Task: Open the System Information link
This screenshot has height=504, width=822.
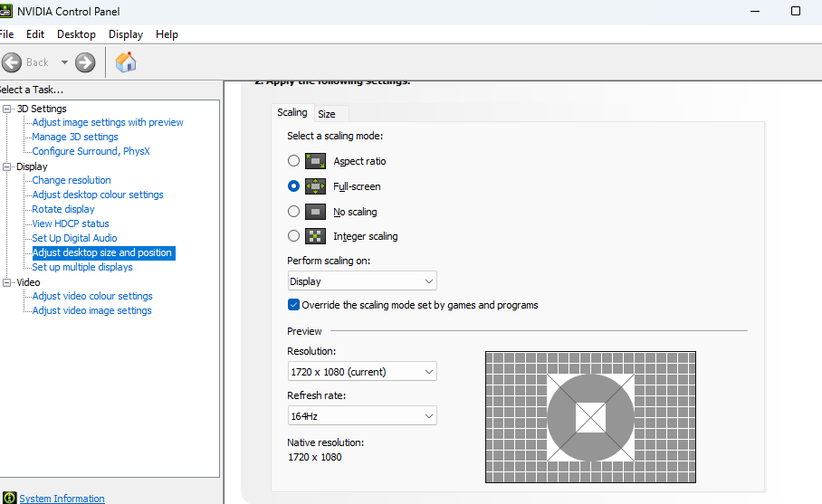Action: pyautogui.click(x=62, y=499)
